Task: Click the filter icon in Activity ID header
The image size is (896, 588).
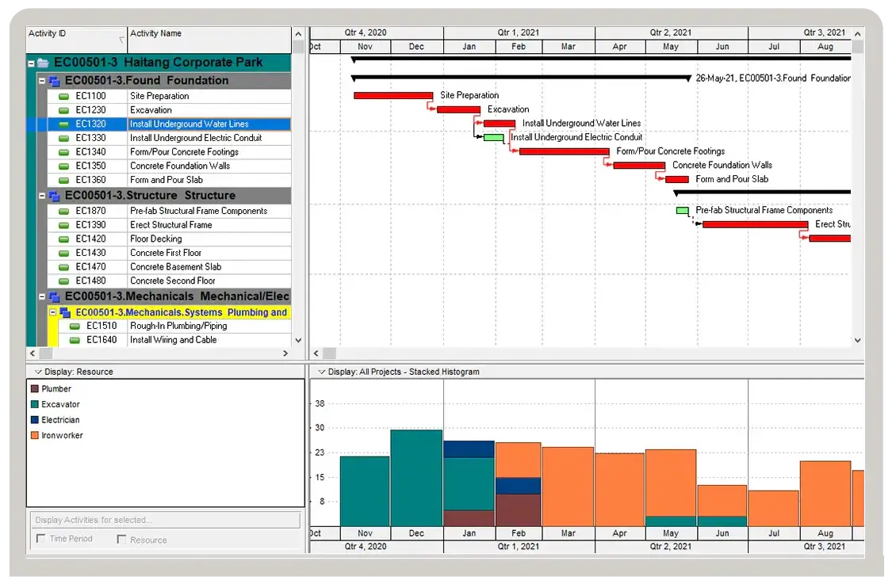Action: coord(122,40)
